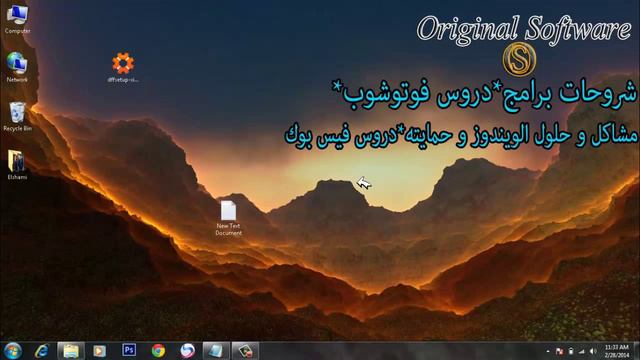Screen dimensions: 640x360
Task: Select the Elshami folder icon on desktop
Action: [x=17, y=165]
